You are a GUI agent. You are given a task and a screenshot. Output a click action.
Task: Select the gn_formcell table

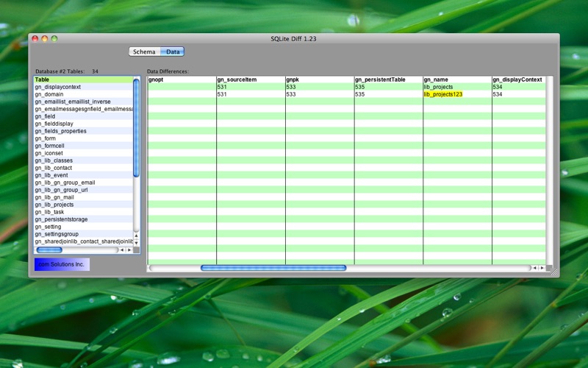pos(84,146)
